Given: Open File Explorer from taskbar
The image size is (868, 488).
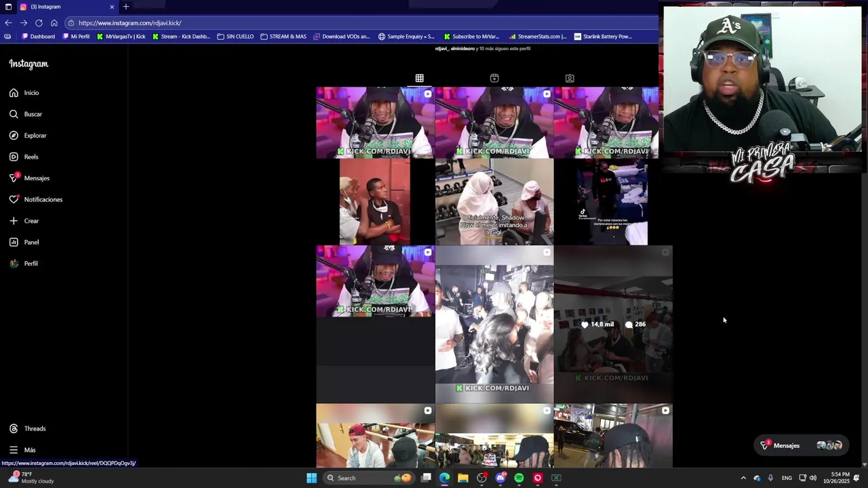Looking at the screenshot, I should coord(463,478).
